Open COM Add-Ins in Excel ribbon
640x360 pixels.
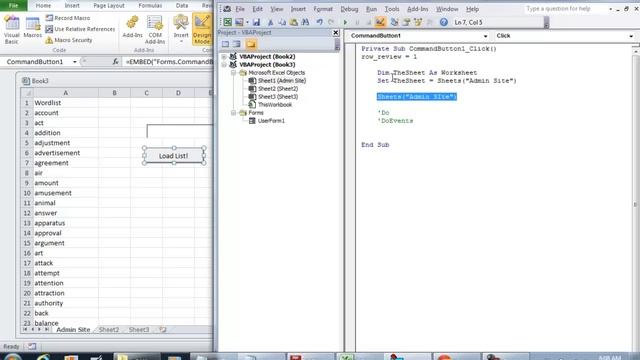(x=155, y=29)
